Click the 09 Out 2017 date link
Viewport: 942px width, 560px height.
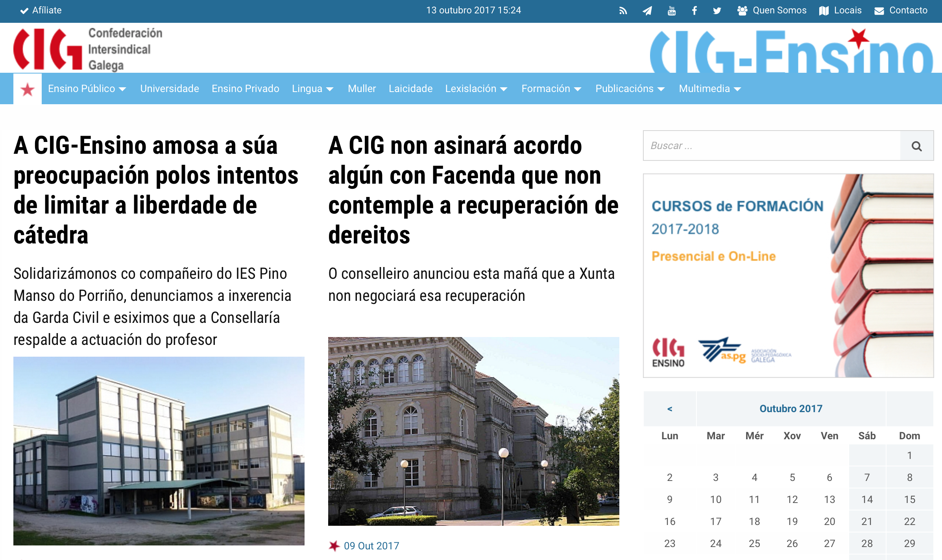click(371, 545)
